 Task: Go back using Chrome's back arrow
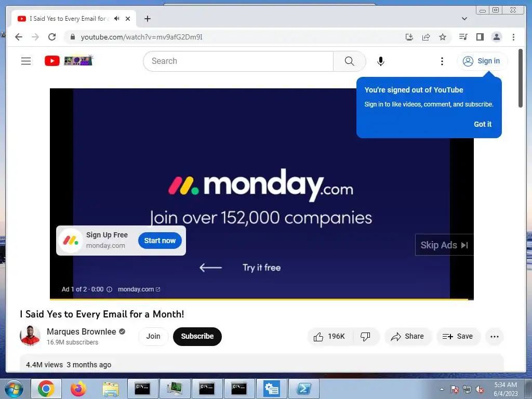pos(19,37)
